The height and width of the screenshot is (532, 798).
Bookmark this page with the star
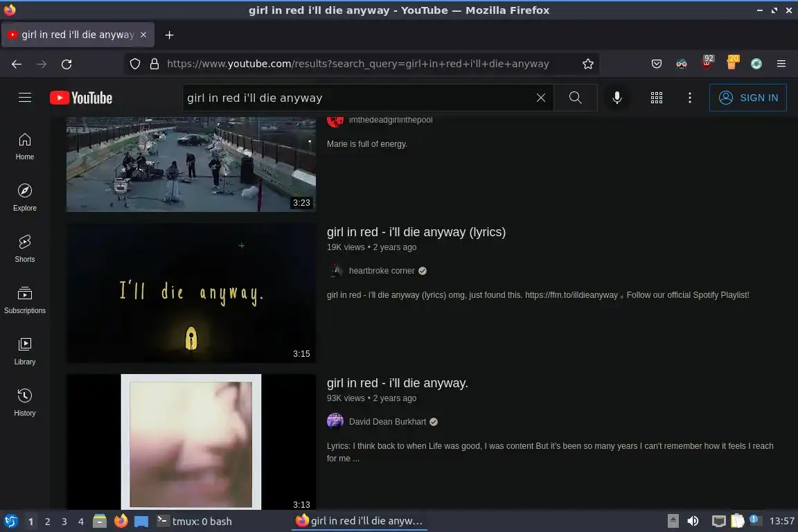588,64
